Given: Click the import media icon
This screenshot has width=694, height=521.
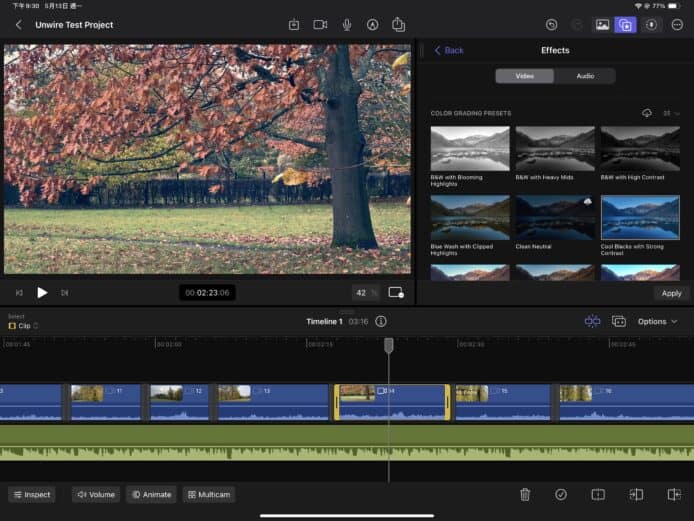Looking at the screenshot, I should point(294,24).
